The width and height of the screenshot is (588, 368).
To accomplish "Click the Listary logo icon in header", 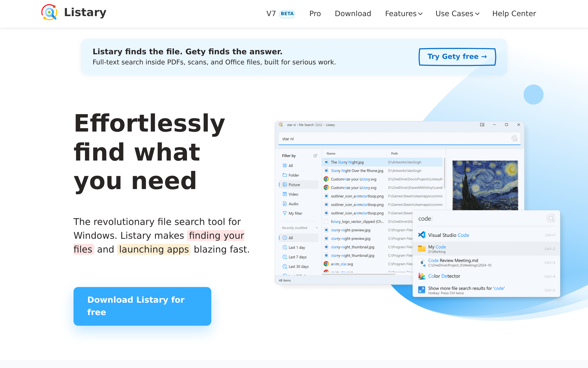I will [x=49, y=12].
